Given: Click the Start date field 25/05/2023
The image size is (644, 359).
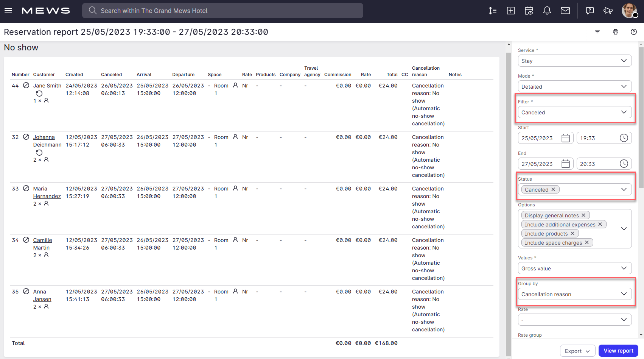Looking at the screenshot, I should [x=546, y=138].
